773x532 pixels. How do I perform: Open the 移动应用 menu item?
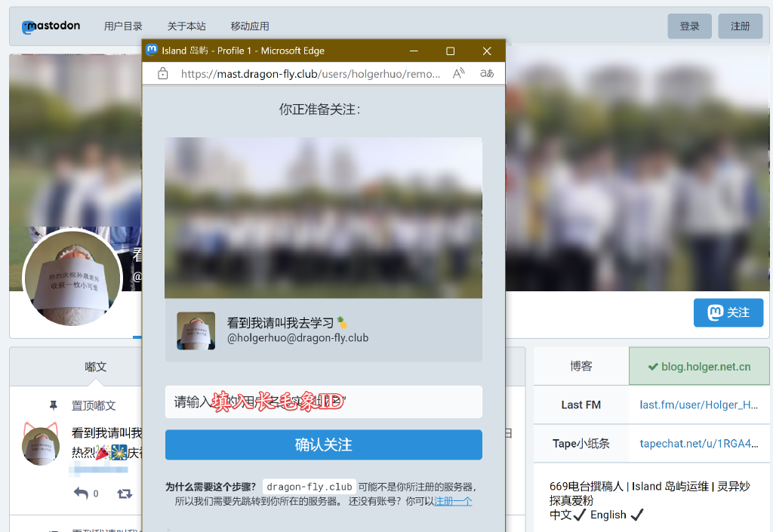tap(250, 26)
